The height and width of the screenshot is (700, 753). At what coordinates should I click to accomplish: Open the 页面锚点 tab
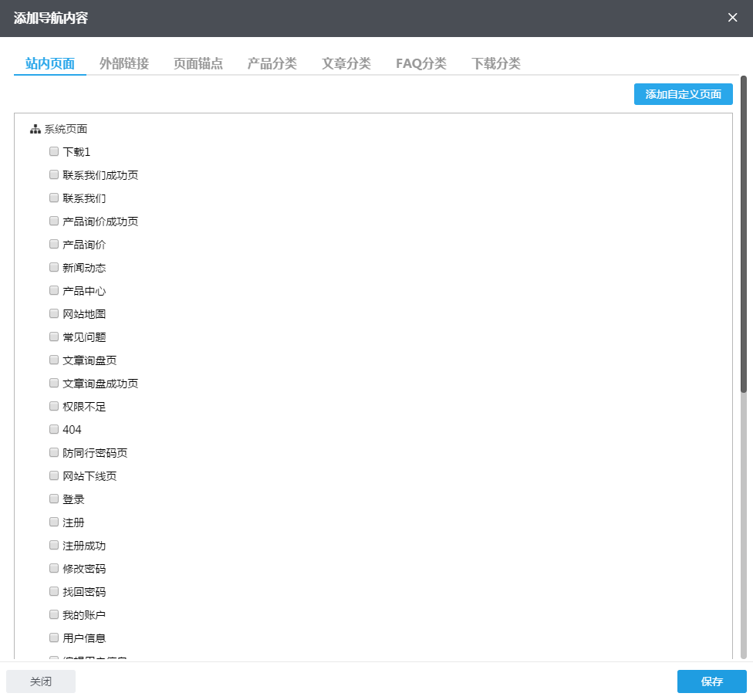tap(198, 65)
